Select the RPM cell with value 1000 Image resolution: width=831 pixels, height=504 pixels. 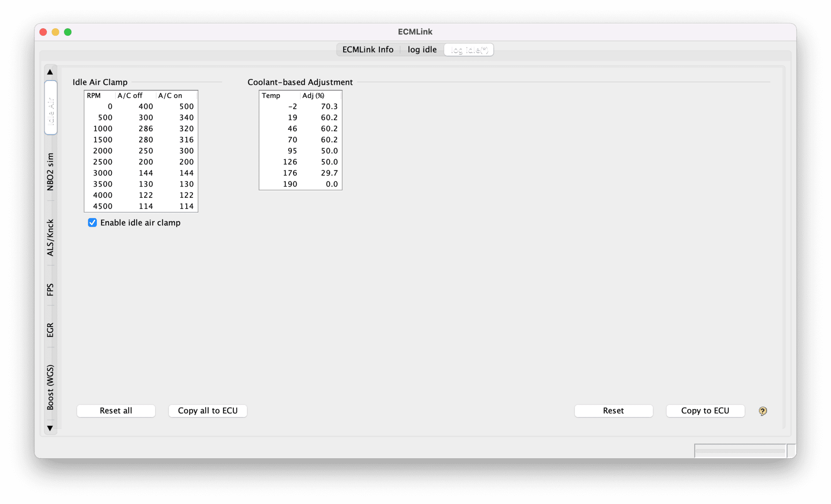100,128
